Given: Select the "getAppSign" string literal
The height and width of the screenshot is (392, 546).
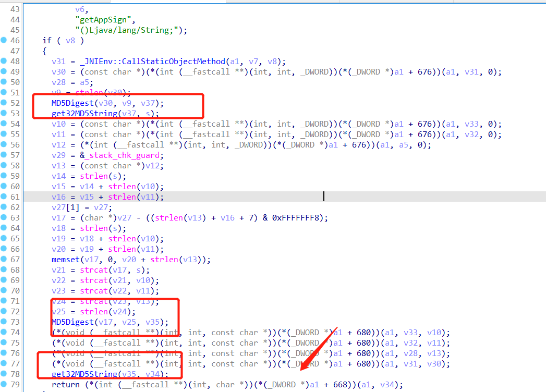Looking at the screenshot, I should coord(105,20).
